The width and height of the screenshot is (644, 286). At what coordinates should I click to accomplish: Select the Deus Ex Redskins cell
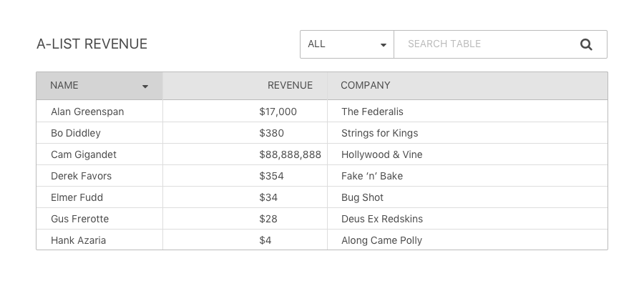coord(467,219)
